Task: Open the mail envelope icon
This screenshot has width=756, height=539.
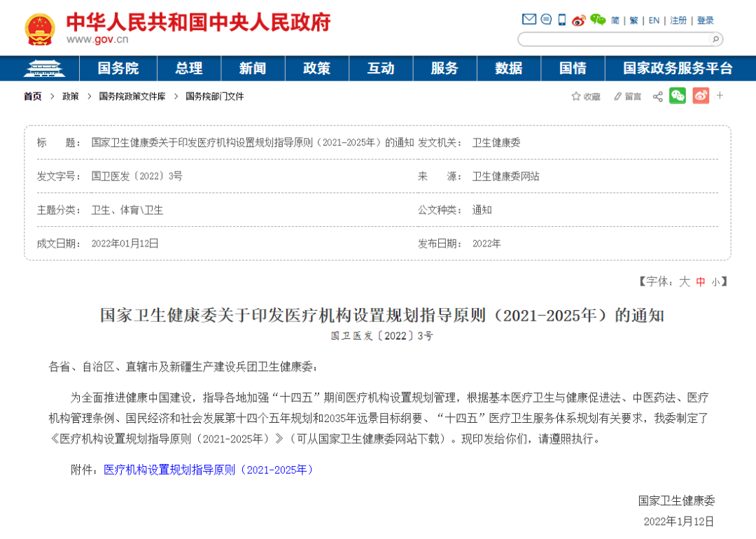Action: pyautogui.click(x=529, y=20)
